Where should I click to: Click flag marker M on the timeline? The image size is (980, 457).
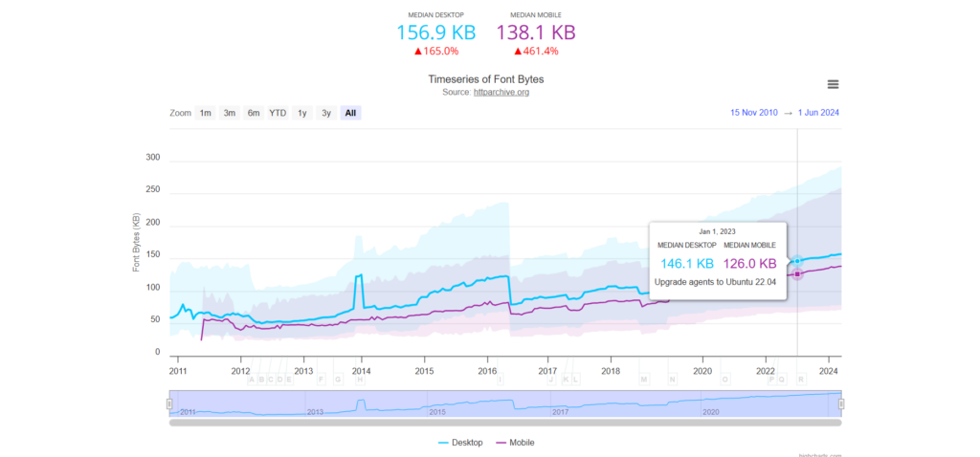[644, 379]
